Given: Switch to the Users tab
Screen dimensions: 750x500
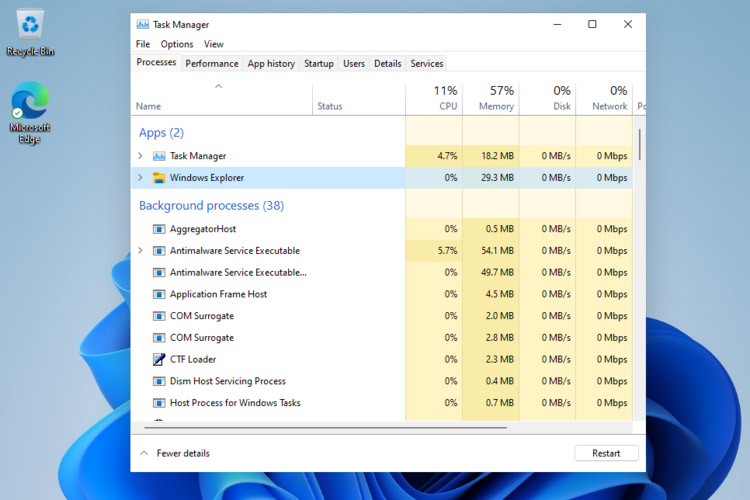Looking at the screenshot, I should [354, 64].
